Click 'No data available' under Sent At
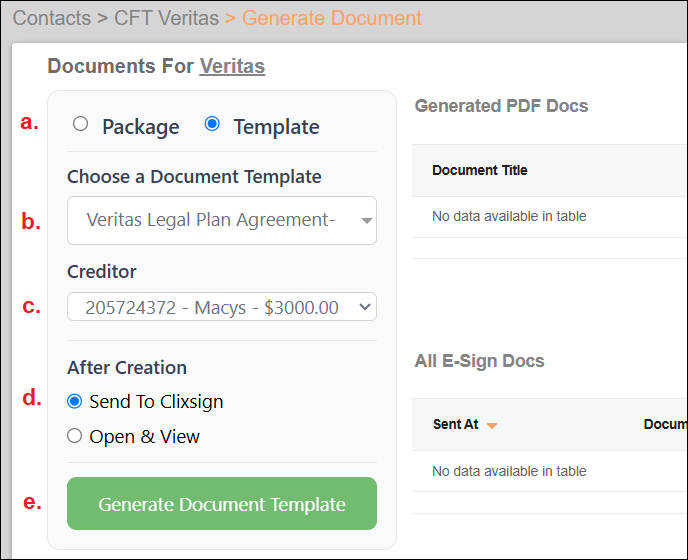This screenshot has width=688, height=560. (x=509, y=471)
